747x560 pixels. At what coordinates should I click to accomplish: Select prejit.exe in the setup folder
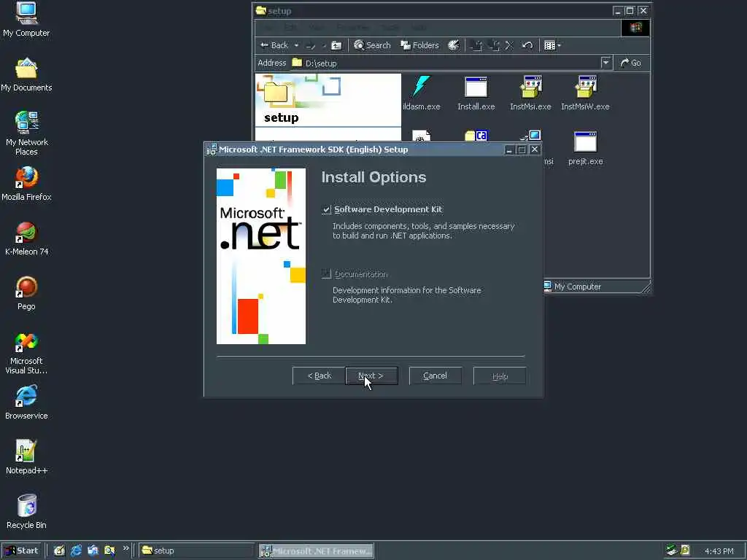click(x=586, y=148)
